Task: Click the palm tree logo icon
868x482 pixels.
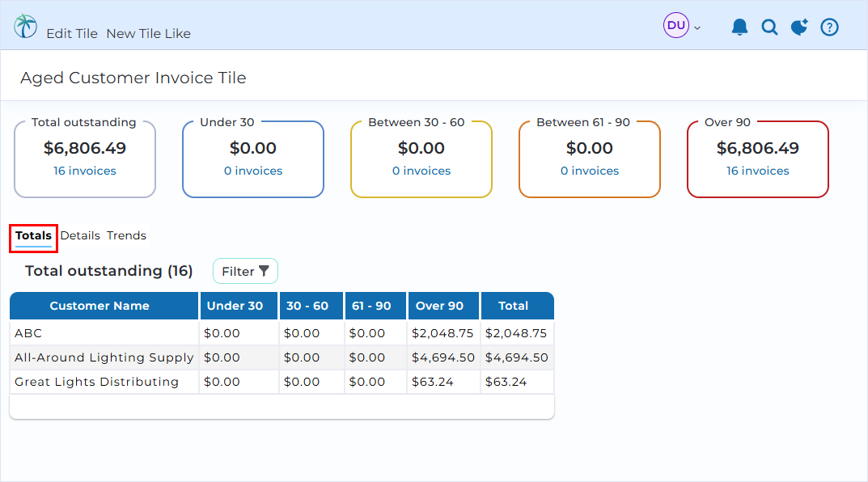Action: click(x=25, y=26)
